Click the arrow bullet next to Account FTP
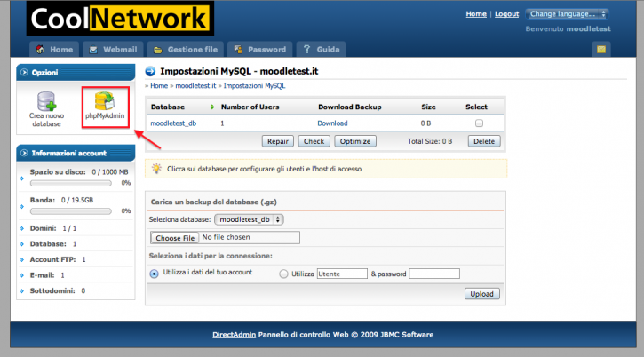This screenshot has height=357, width=644. pos(22,259)
